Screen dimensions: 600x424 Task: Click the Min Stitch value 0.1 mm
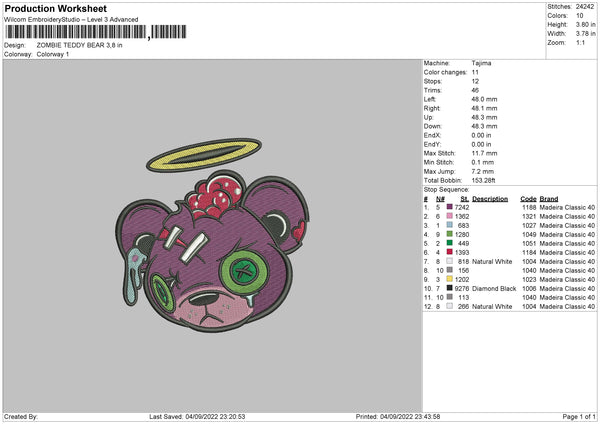483,162
